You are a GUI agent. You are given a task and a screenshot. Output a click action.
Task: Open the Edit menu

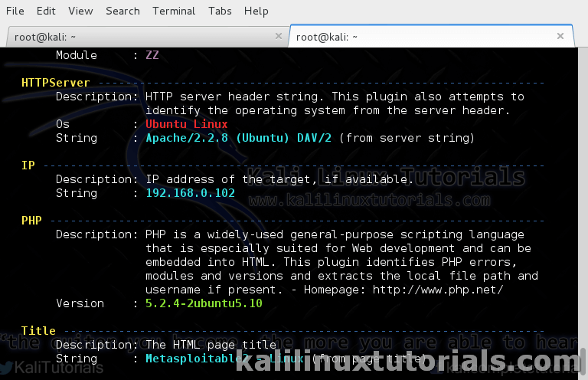pos(46,11)
